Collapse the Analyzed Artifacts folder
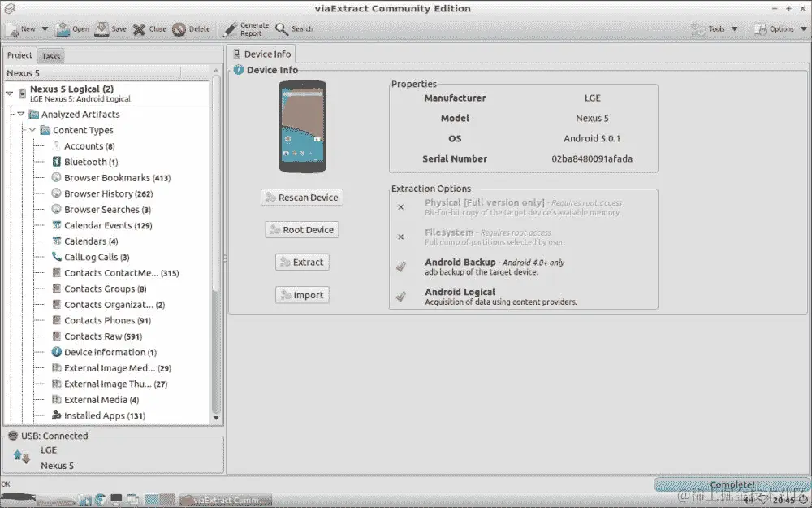This screenshot has height=508, width=812. coord(21,114)
